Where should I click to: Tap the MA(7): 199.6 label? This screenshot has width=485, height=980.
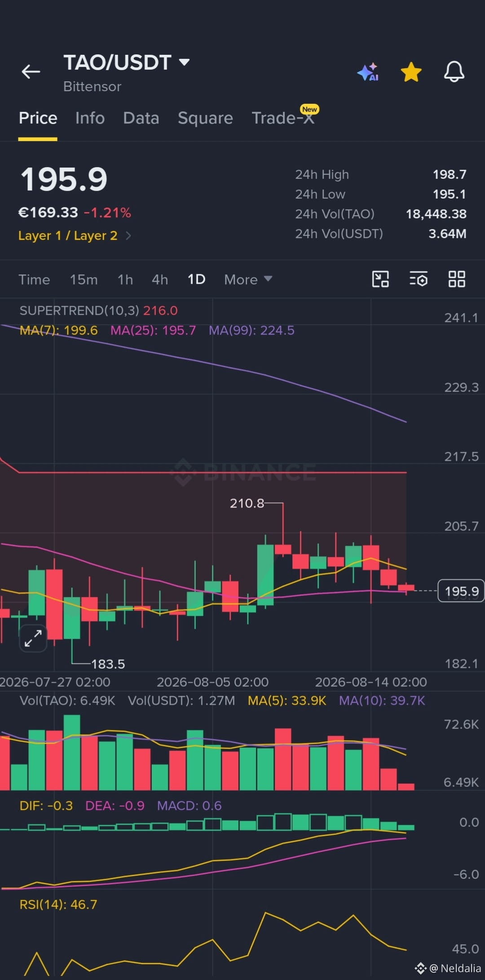(58, 331)
